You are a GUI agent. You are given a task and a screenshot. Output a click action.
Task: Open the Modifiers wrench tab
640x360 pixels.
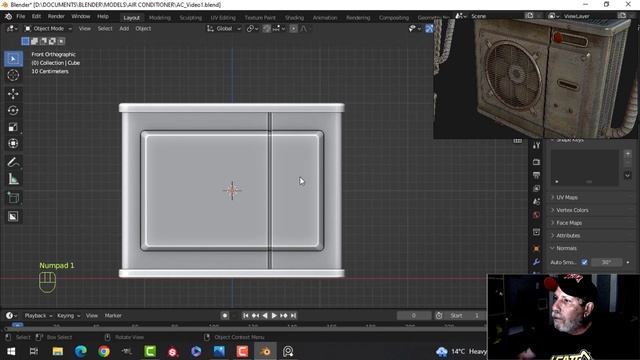(x=536, y=262)
